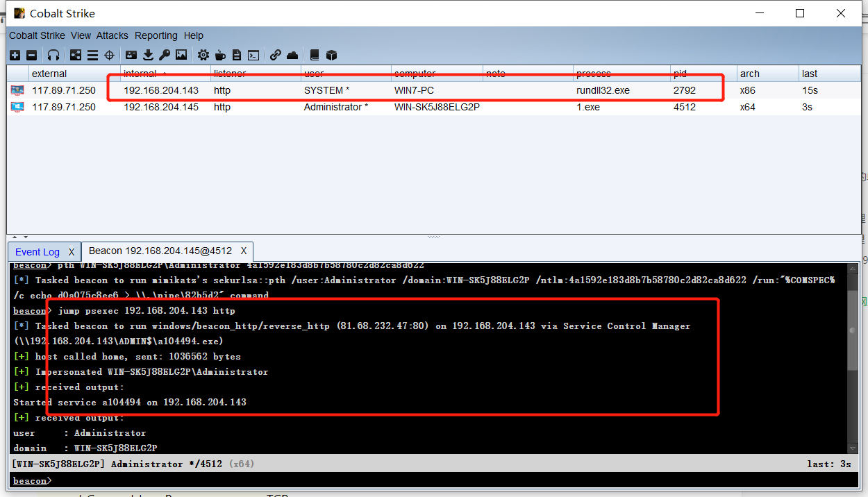Click the cloud icon to manage web server
Viewport: 868px width, 497px height.
click(x=292, y=55)
